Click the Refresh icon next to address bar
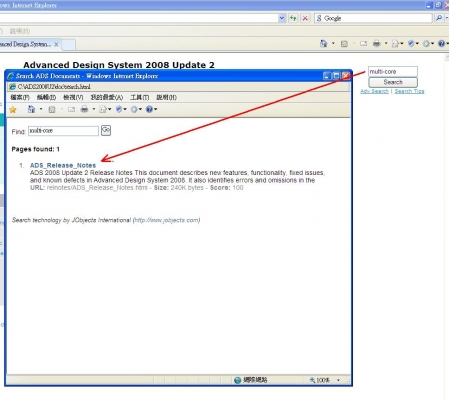The width and height of the screenshot is (449, 400). pyautogui.click(x=293, y=18)
